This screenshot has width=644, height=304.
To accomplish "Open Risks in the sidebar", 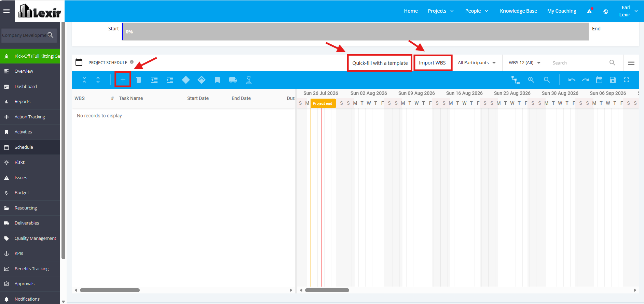I will [x=30, y=162].
